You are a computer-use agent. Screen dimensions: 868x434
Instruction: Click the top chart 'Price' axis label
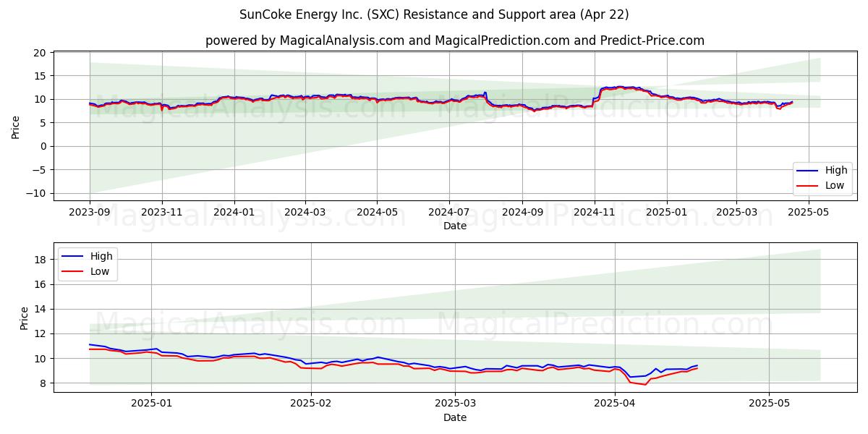pos(16,127)
